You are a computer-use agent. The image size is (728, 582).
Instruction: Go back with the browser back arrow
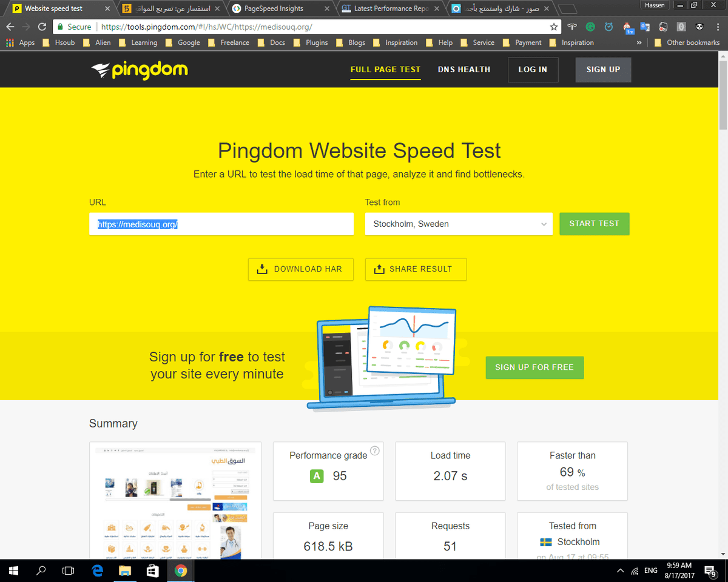[10, 27]
